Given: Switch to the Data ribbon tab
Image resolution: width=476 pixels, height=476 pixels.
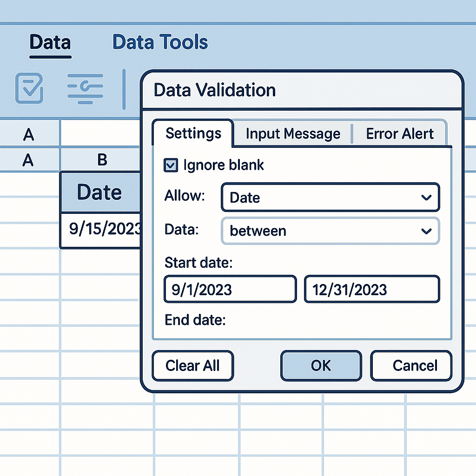Looking at the screenshot, I should point(50,43).
